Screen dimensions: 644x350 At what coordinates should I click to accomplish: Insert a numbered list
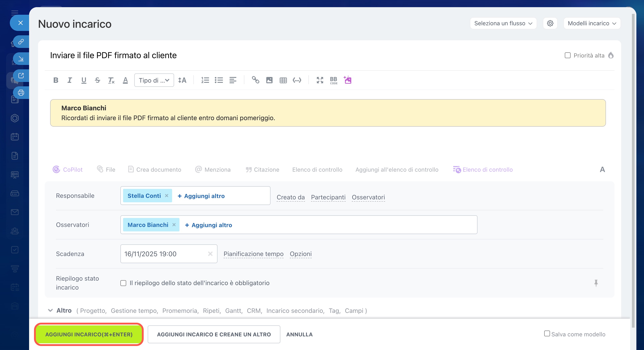click(x=205, y=80)
